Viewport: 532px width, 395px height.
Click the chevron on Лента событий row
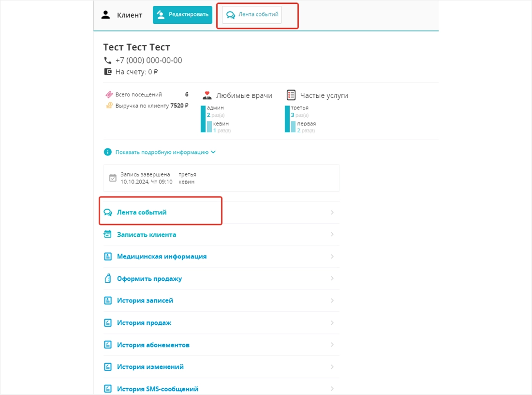(332, 213)
